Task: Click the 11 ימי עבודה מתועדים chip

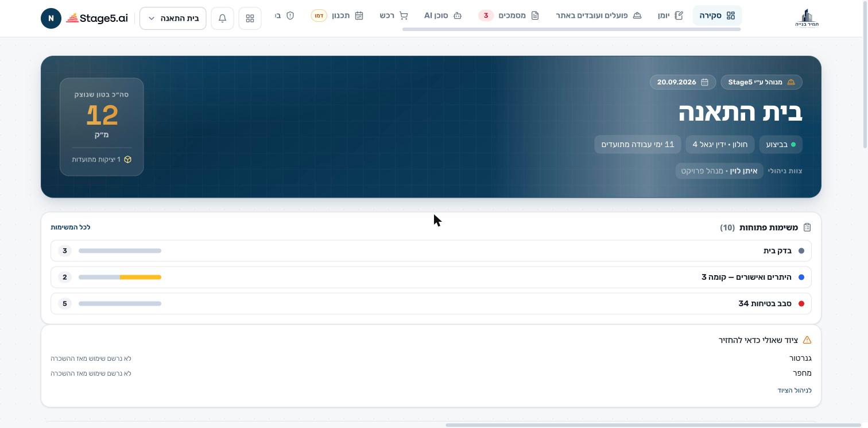Action: [638, 144]
